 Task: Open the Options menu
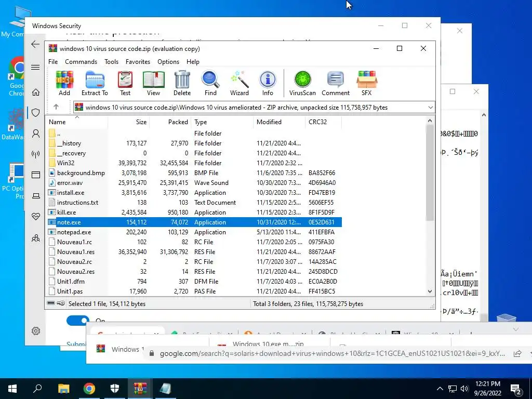click(168, 62)
